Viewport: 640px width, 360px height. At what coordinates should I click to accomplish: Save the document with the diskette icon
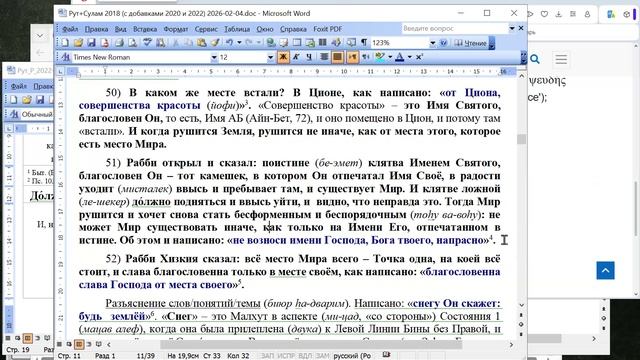coord(91,42)
